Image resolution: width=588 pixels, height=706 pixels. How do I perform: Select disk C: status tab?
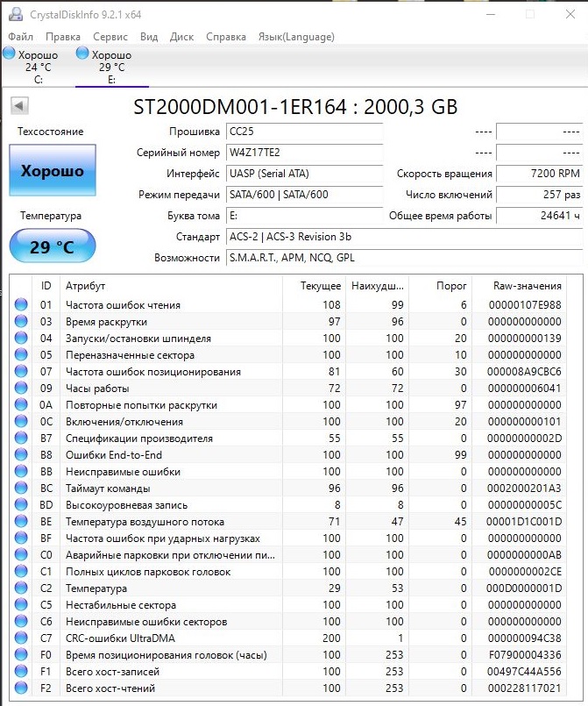point(38,67)
